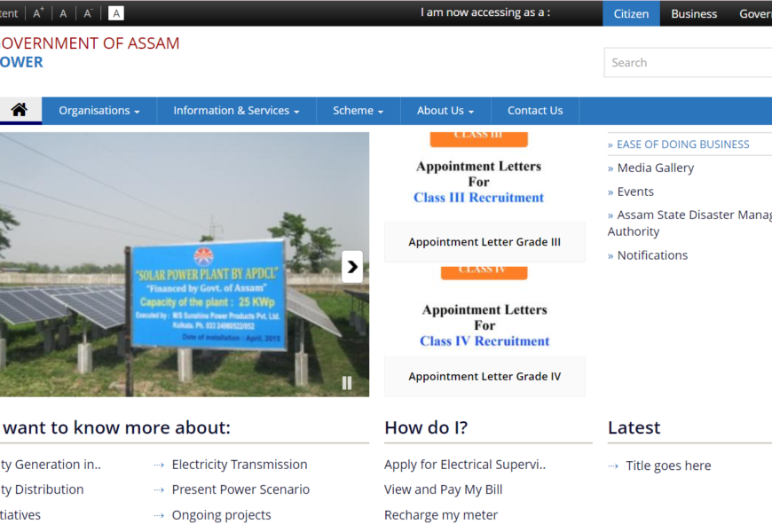
Task: Open the Media Gallery link
Action: [656, 168]
